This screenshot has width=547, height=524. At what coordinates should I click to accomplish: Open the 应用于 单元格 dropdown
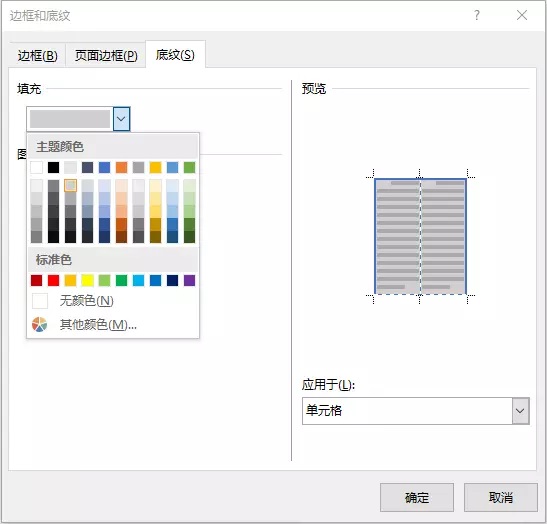click(x=415, y=411)
